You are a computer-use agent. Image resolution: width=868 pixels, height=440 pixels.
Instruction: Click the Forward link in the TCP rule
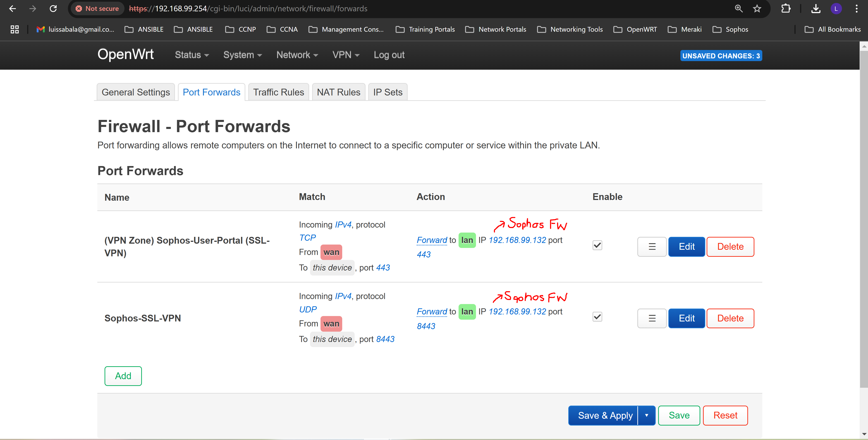[432, 240]
